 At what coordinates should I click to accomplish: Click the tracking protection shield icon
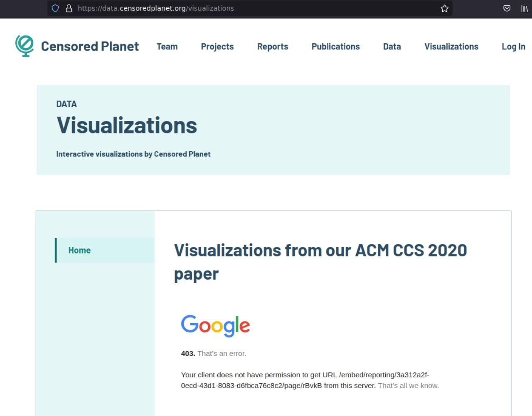55,8
